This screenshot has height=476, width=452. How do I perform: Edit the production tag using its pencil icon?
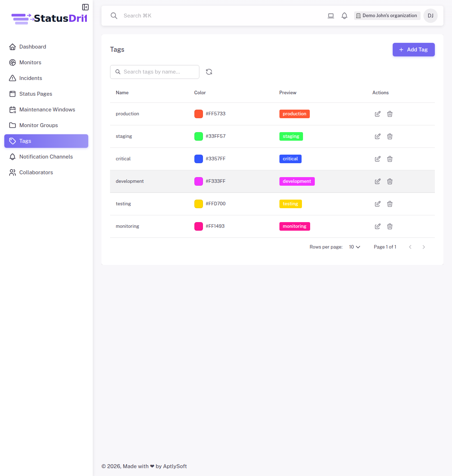click(377, 114)
